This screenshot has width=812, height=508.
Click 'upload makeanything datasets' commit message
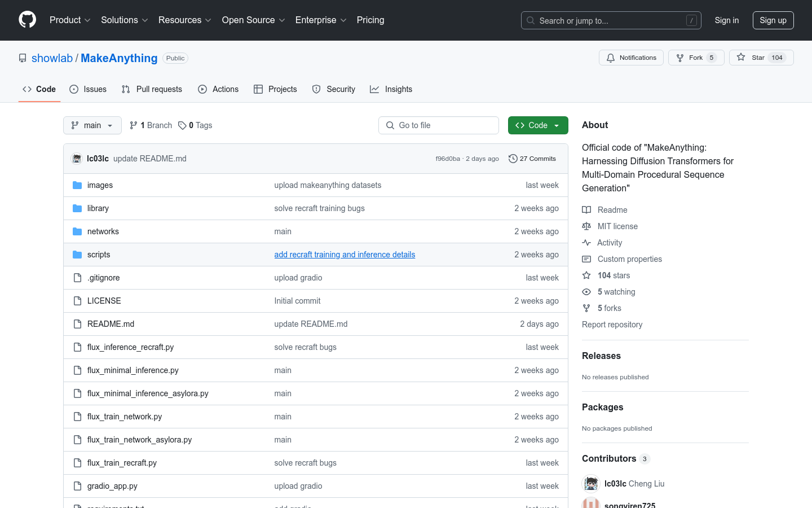pos(328,185)
